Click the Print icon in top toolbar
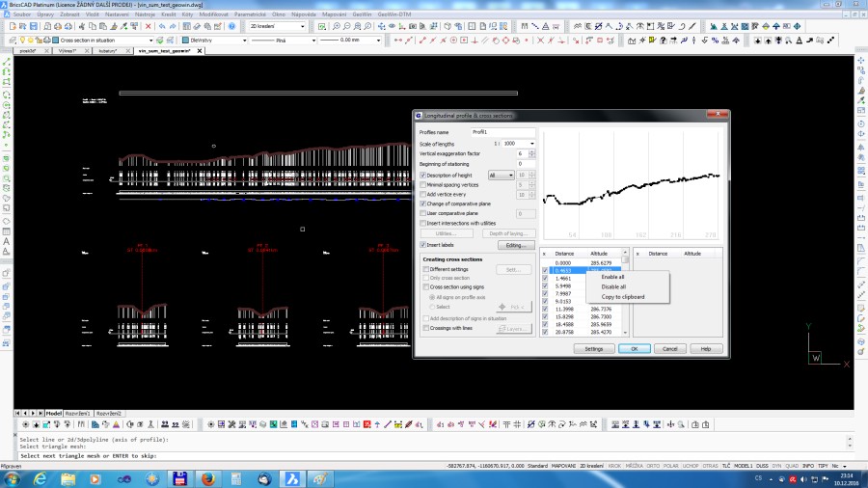The width and height of the screenshot is (868, 488). (58, 26)
